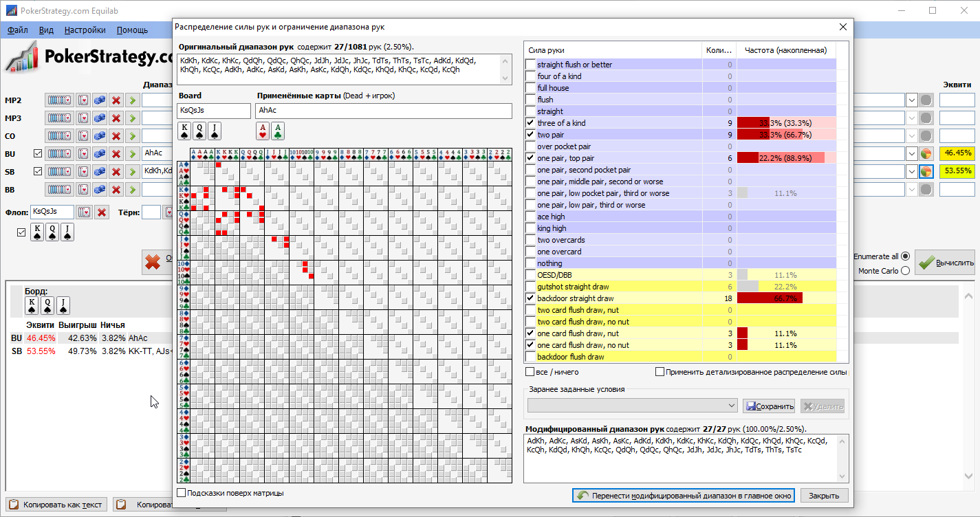Click the Ace of clubs dead card

(x=277, y=131)
